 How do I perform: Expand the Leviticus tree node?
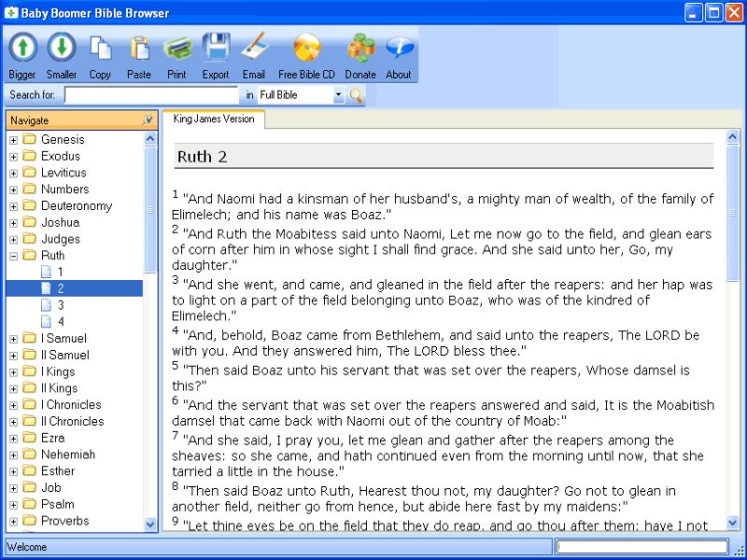click(x=13, y=174)
